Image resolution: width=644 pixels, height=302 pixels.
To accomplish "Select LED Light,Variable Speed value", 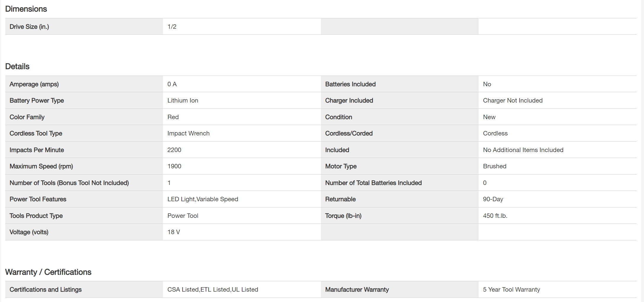I will coord(203,199).
